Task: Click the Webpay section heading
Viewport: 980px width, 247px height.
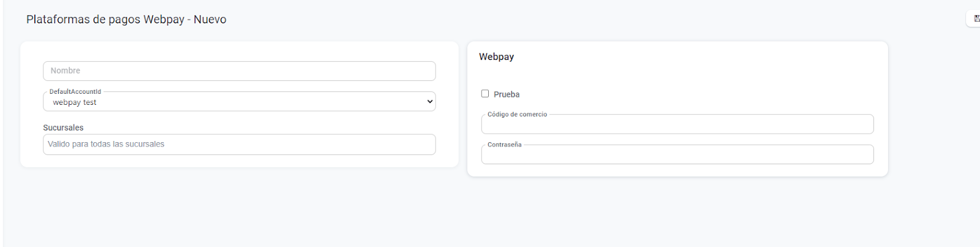Action: (496, 57)
